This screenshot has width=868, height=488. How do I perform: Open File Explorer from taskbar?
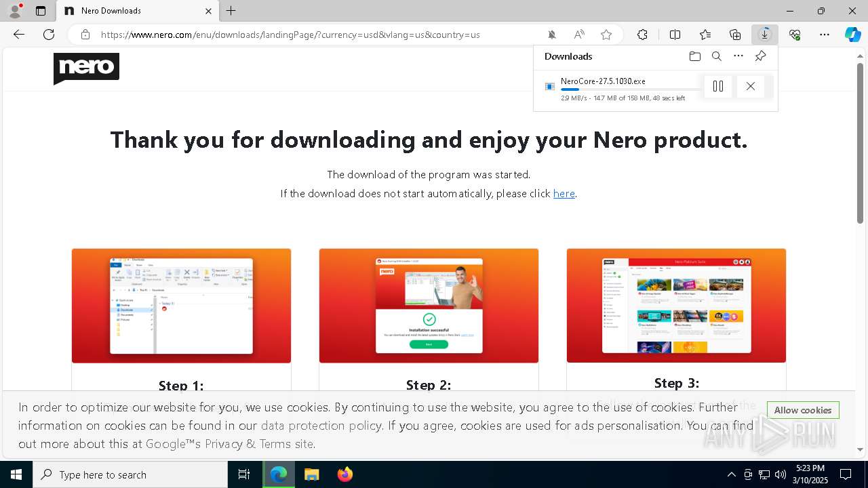point(312,474)
